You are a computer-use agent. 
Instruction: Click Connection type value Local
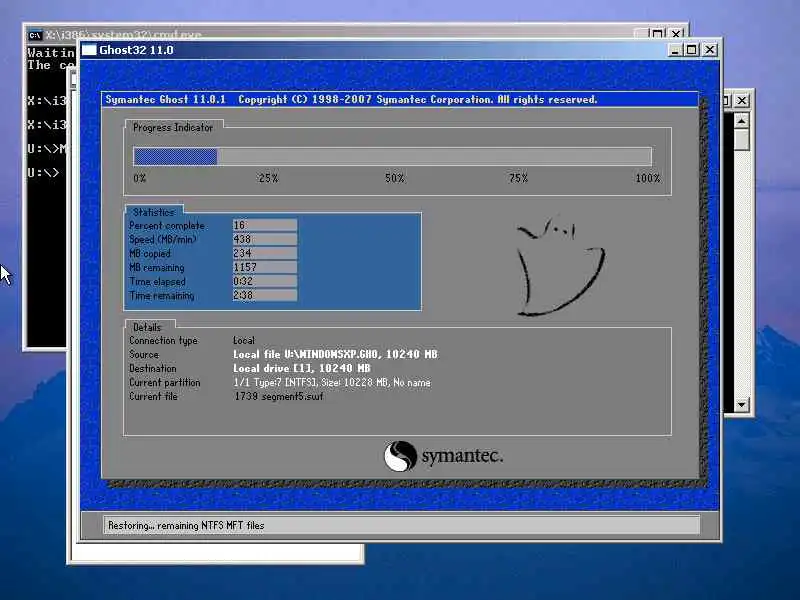point(244,340)
